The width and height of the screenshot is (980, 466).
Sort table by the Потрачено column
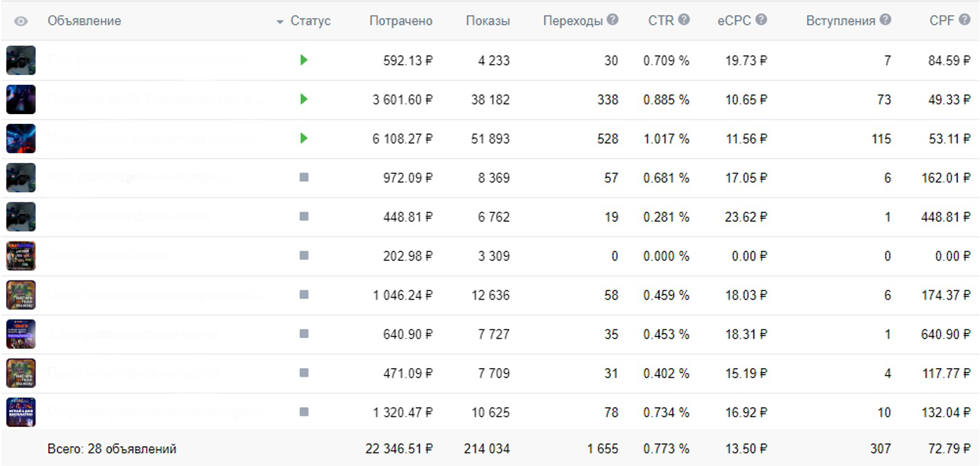pyautogui.click(x=400, y=21)
